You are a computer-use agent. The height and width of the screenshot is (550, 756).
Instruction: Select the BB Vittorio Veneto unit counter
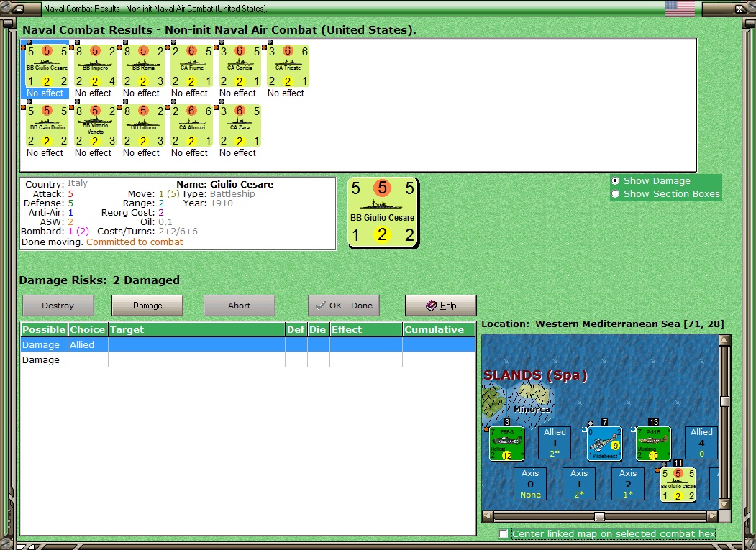point(95,126)
